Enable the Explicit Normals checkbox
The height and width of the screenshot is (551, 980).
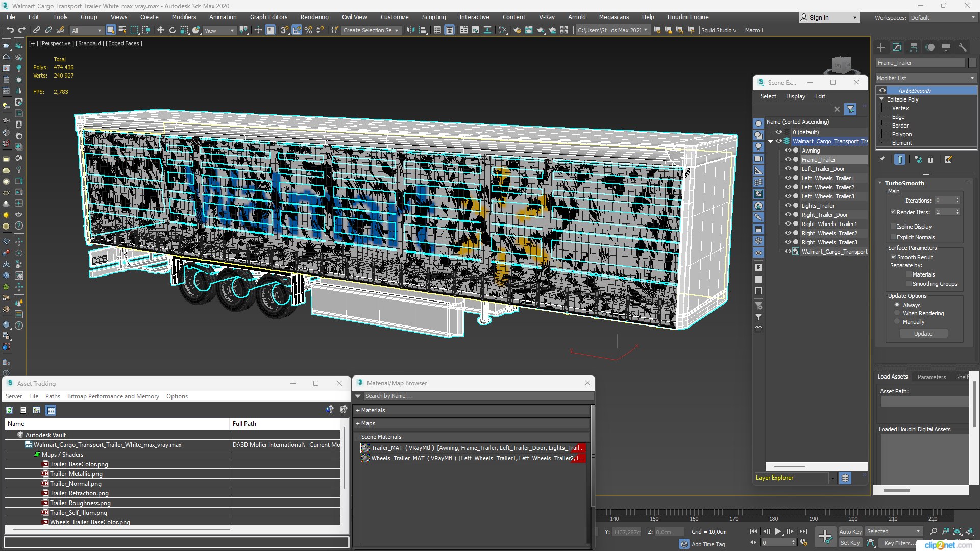click(893, 237)
